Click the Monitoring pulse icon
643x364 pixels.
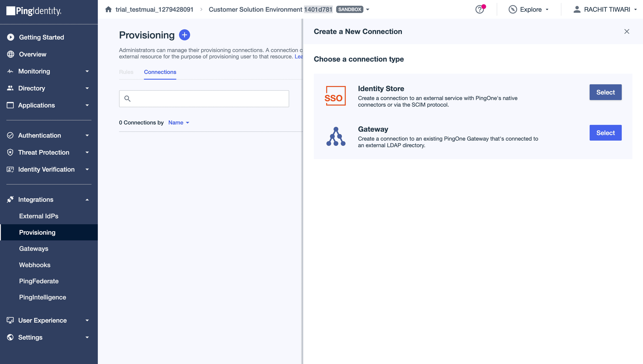[x=10, y=71]
